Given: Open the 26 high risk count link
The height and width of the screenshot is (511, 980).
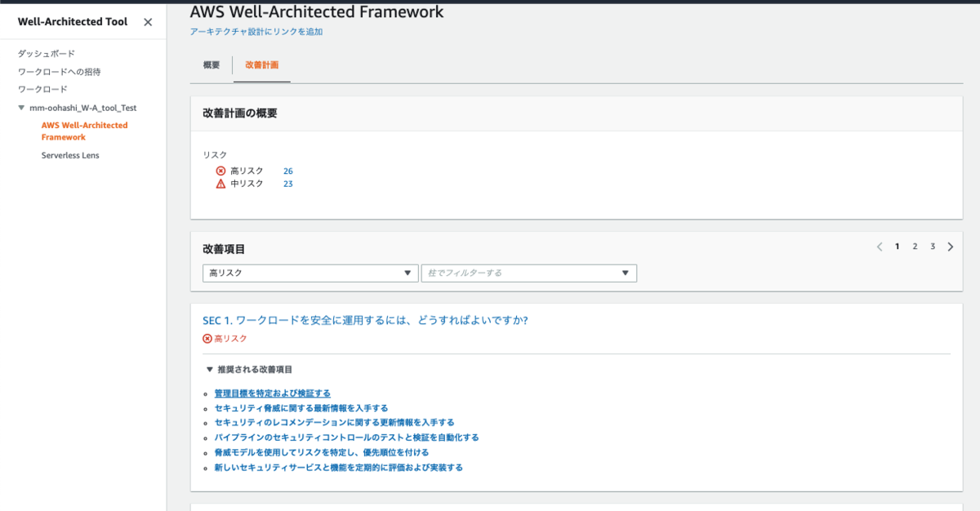Looking at the screenshot, I should pos(288,171).
